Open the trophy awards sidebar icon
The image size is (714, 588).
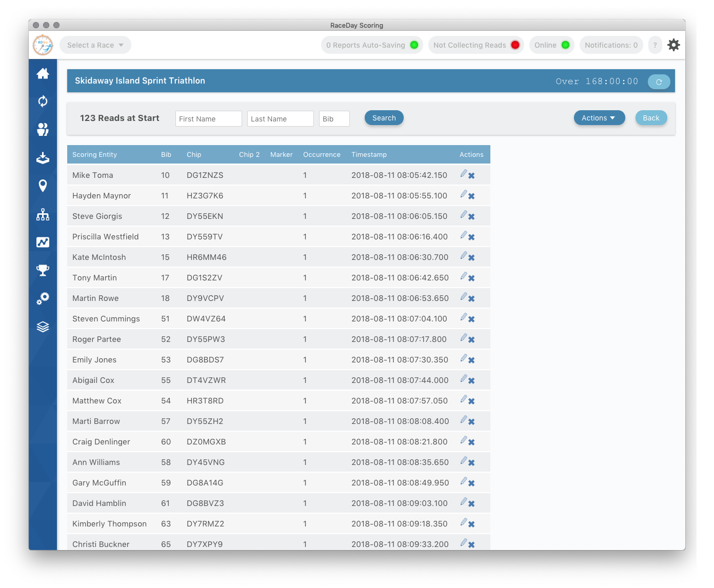43,270
